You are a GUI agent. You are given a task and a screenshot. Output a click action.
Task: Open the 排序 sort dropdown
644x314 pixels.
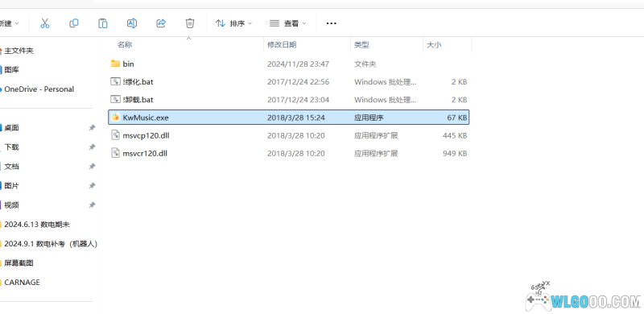[x=233, y=23]
